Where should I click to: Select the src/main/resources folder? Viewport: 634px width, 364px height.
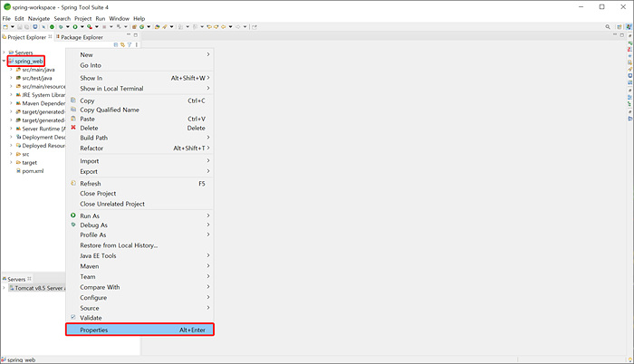point(41,86)
